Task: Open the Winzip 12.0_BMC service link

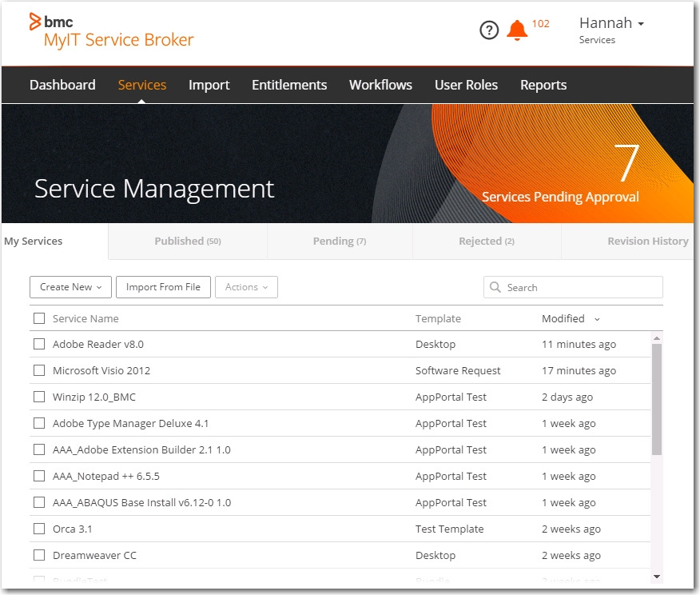Action: tap(94, 397)
